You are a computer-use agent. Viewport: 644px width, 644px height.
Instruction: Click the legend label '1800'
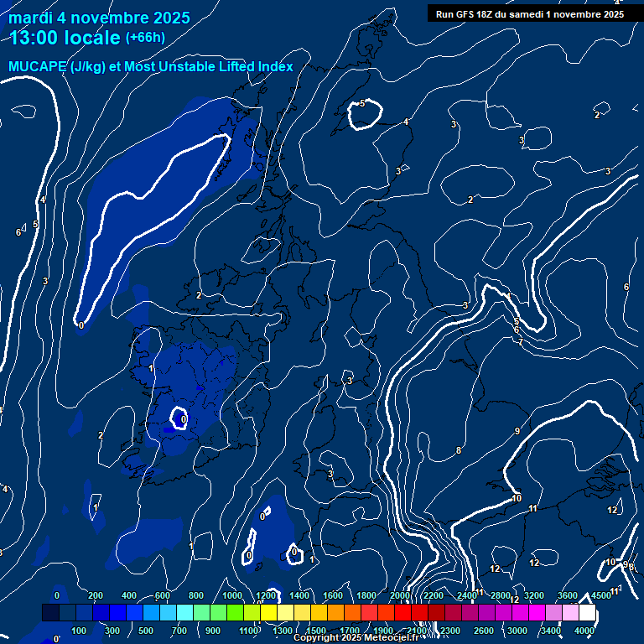click(x=366, y=595)
